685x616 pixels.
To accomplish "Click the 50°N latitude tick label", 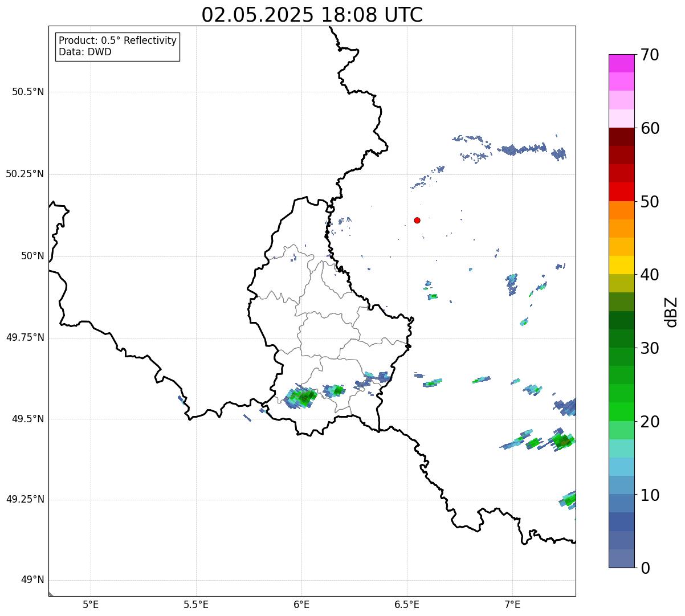I will pos(32,256).
